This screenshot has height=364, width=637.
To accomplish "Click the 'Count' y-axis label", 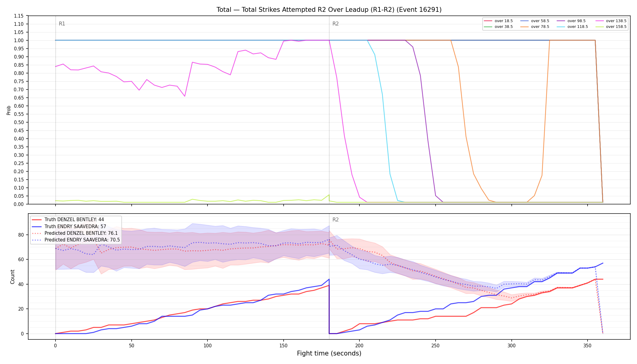I will 12,277.
